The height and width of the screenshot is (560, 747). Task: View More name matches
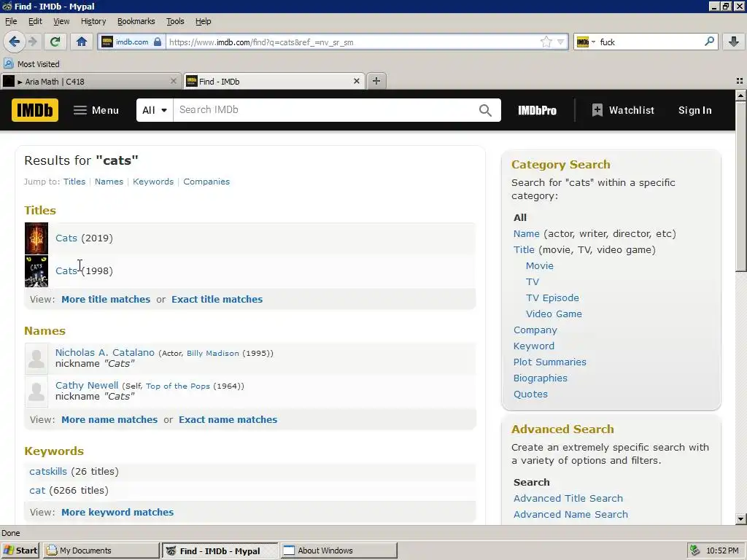tap(109, 419)
